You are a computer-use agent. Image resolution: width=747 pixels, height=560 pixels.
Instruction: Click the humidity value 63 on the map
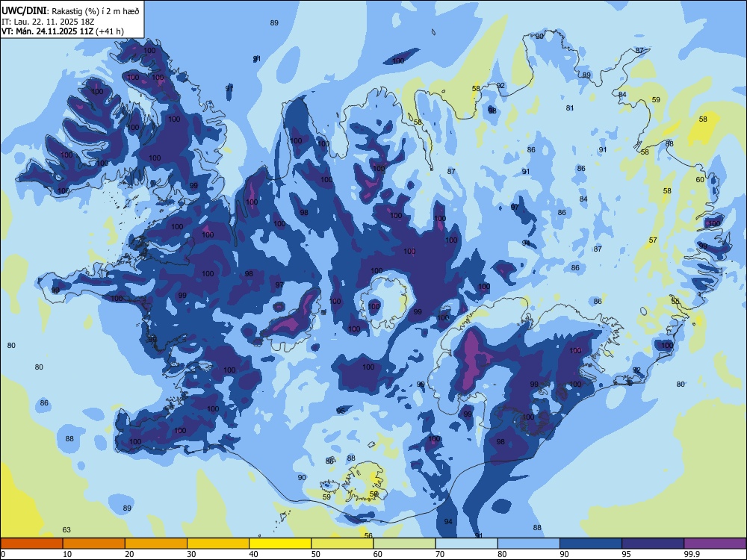coord(66,530)
